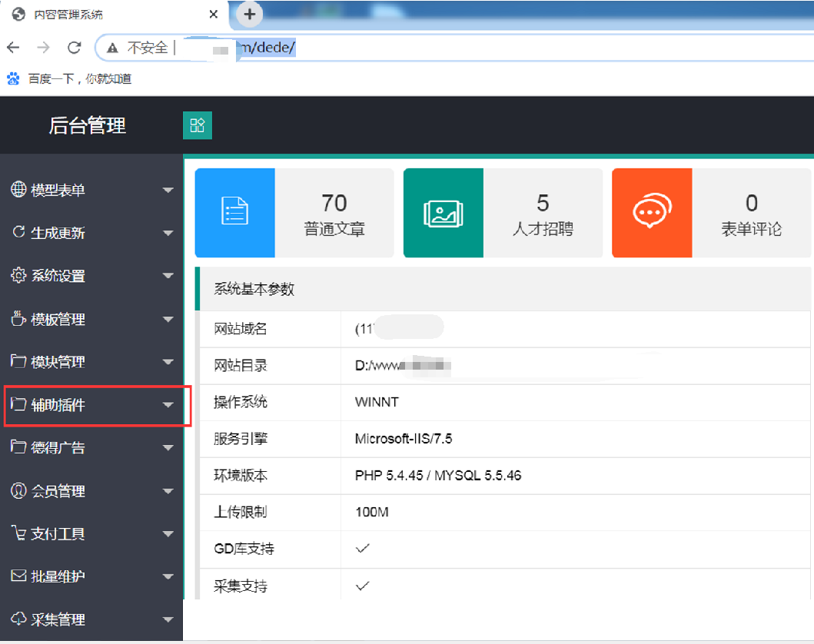This screenshot has width=814, height=644.
Task: Click the checkmark in the GD库支持 row
Action: 362,549
